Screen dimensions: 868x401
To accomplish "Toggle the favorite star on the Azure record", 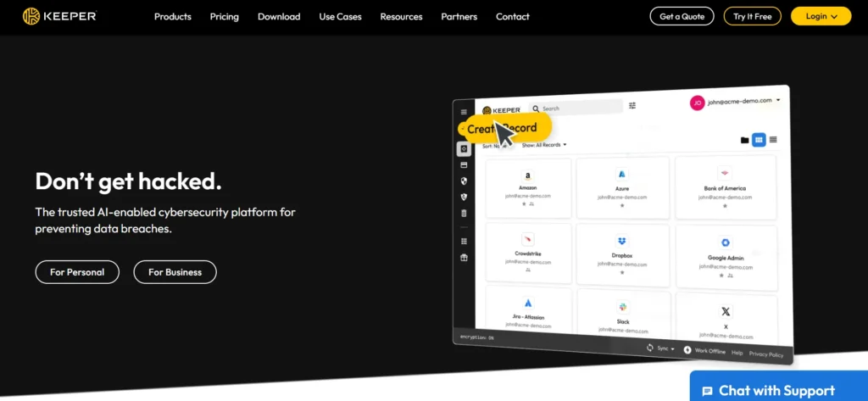I will [621, 205].
